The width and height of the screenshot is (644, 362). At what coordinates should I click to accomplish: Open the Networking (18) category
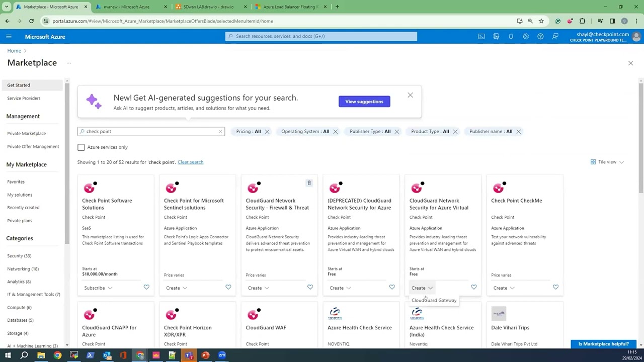pos(23,269)
